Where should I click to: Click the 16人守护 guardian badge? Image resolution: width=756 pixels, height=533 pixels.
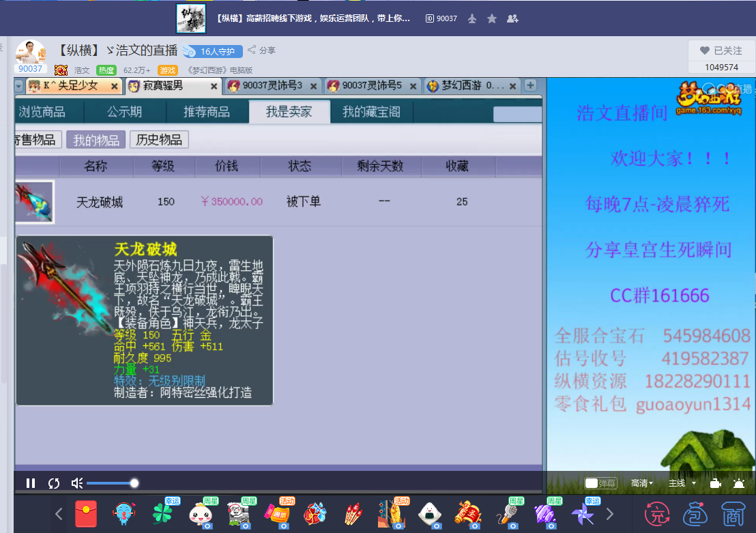click(x=213, y=51)
